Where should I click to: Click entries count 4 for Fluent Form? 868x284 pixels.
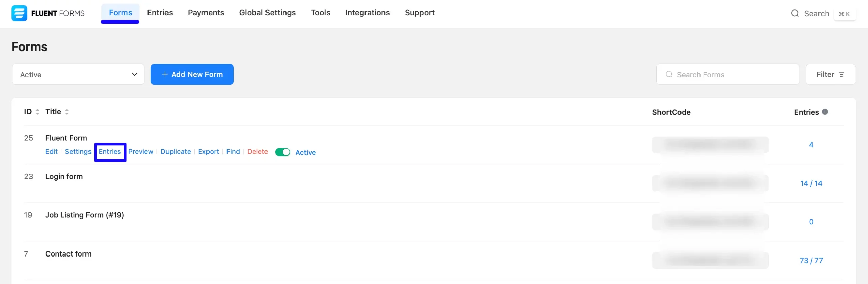(x=811, y=145)
